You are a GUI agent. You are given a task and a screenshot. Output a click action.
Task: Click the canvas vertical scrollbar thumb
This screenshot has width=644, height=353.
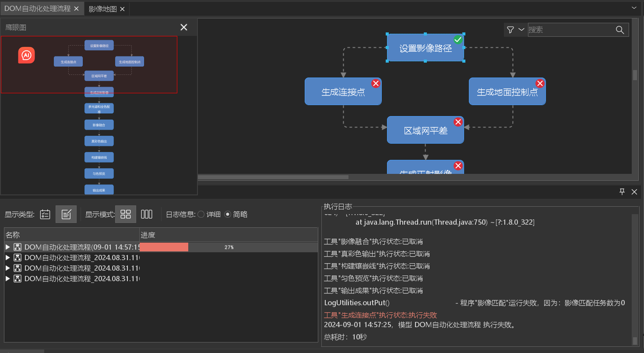[635, 75]
